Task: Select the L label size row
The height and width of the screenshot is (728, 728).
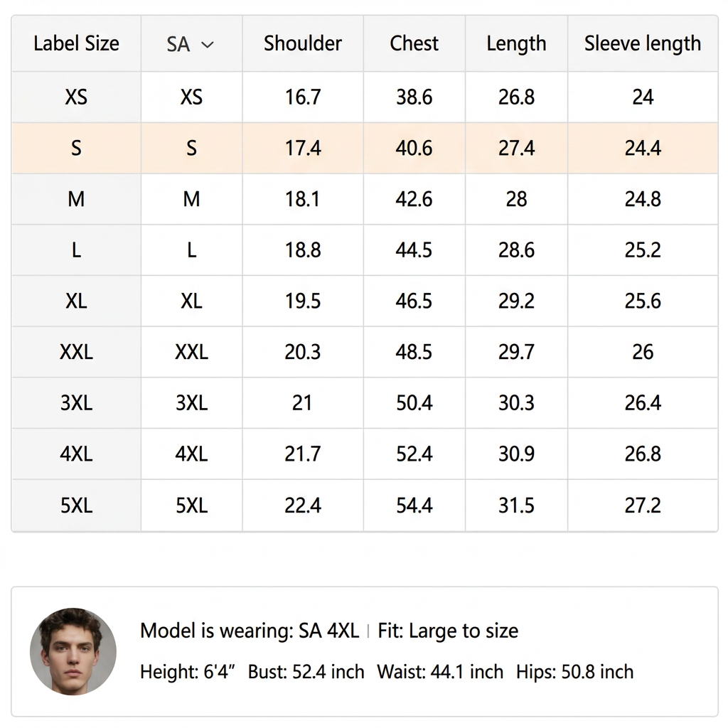Action: point(365,250)
